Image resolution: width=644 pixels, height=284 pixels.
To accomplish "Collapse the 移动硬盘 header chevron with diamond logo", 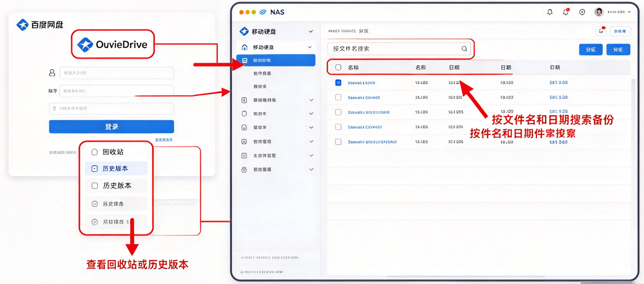I will 311,31.
